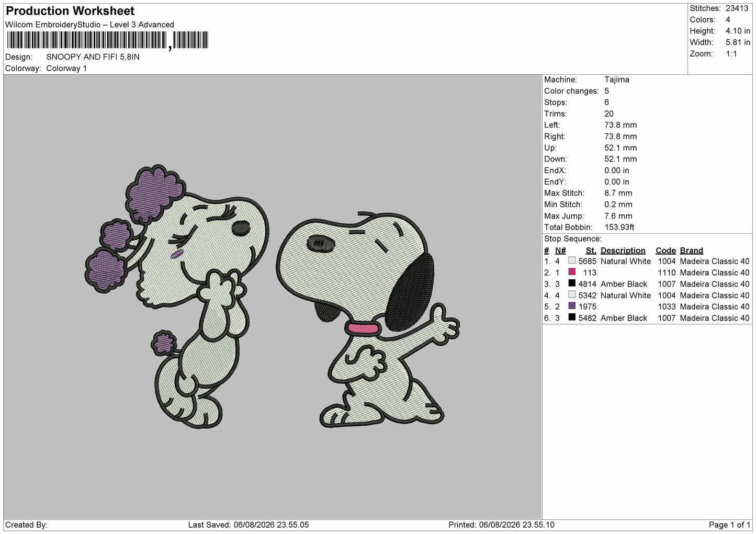The width and height of the screenshot is (756, 534).
Task: Click the Brand column header
Action: pyautogui.click(x=692, y=251)
